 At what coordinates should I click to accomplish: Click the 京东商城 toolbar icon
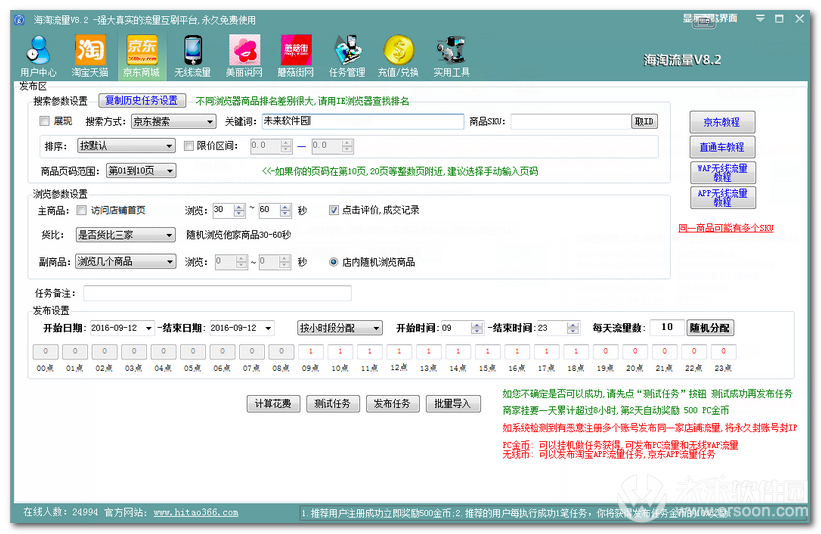point(141,54)
